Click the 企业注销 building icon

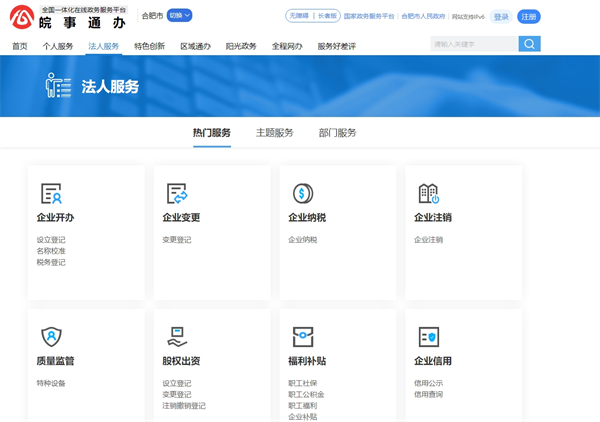(429, 194)
